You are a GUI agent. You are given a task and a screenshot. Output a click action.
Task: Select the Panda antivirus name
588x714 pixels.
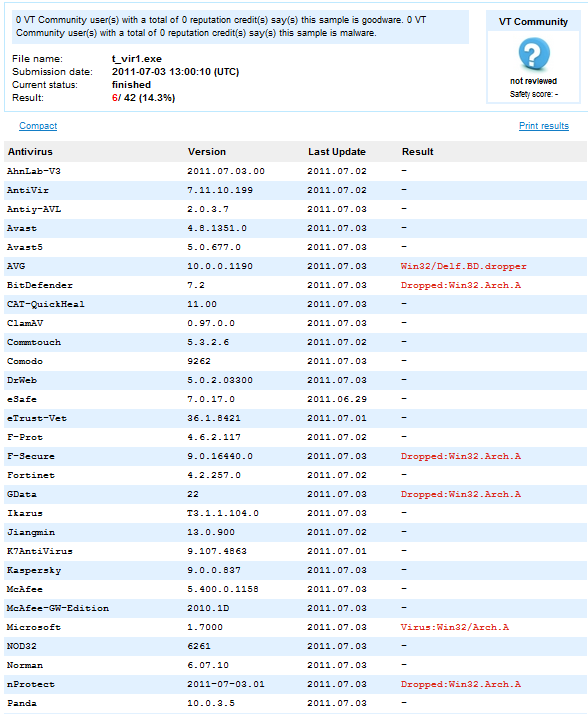tap(22, 704)
